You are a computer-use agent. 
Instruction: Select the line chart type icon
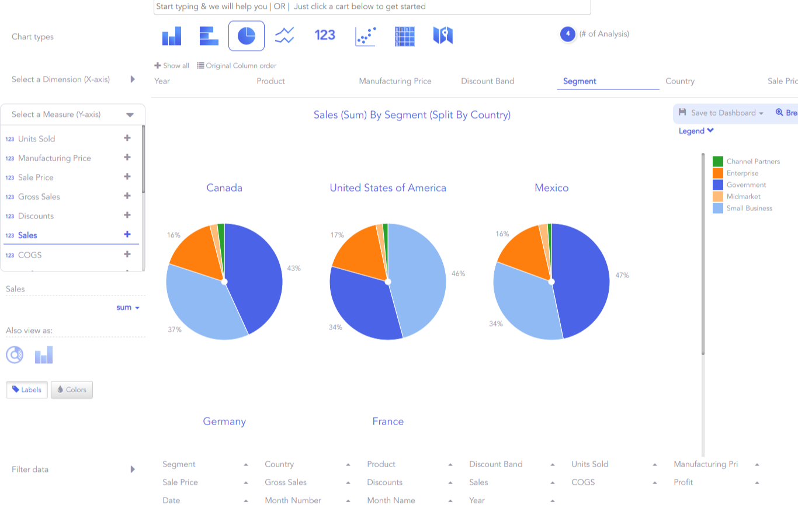[x=284, y=36]
